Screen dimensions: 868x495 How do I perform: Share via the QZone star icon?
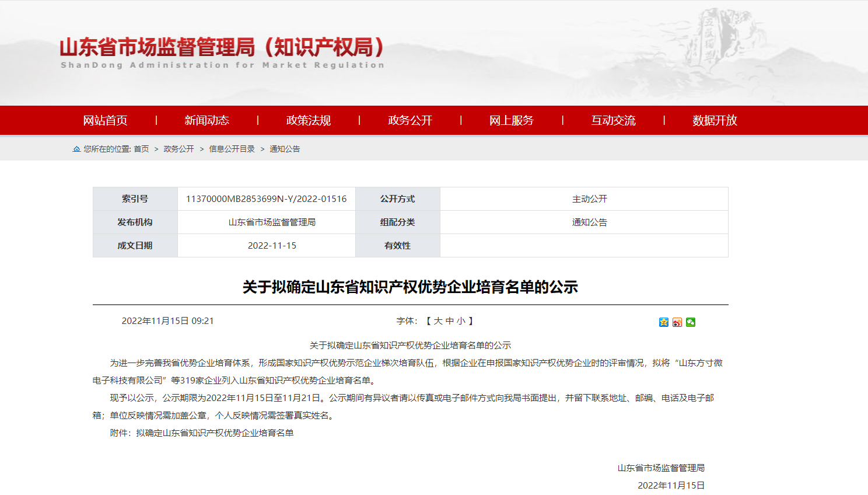664,322
